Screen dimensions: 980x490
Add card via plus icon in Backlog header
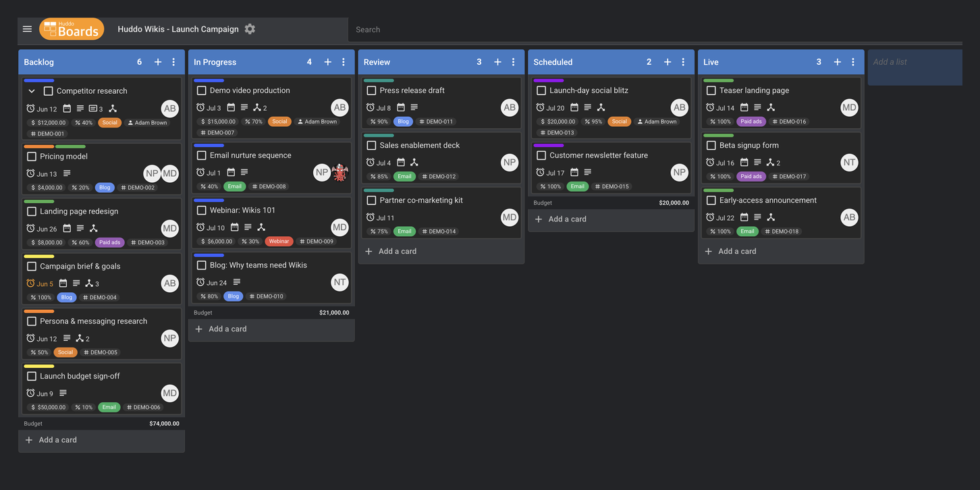tap(158, 62)
